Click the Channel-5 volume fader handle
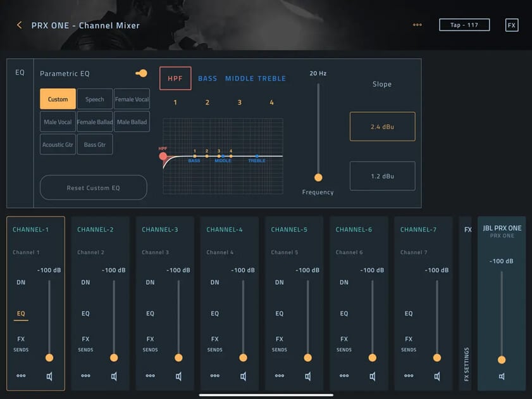 pyautogui.click(x=307, y=358)
